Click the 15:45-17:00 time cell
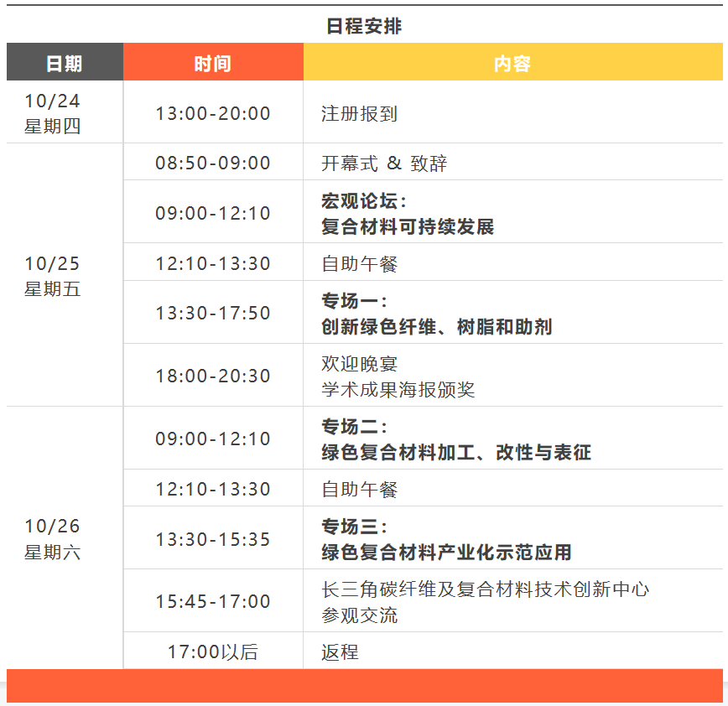The height and width of the screenshot is (706, 728). 213,601
